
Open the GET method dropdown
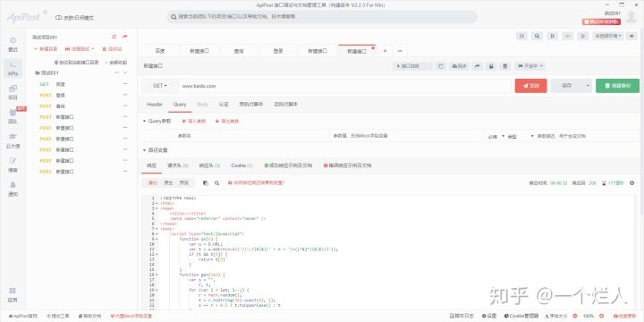[x=160, y=86]
